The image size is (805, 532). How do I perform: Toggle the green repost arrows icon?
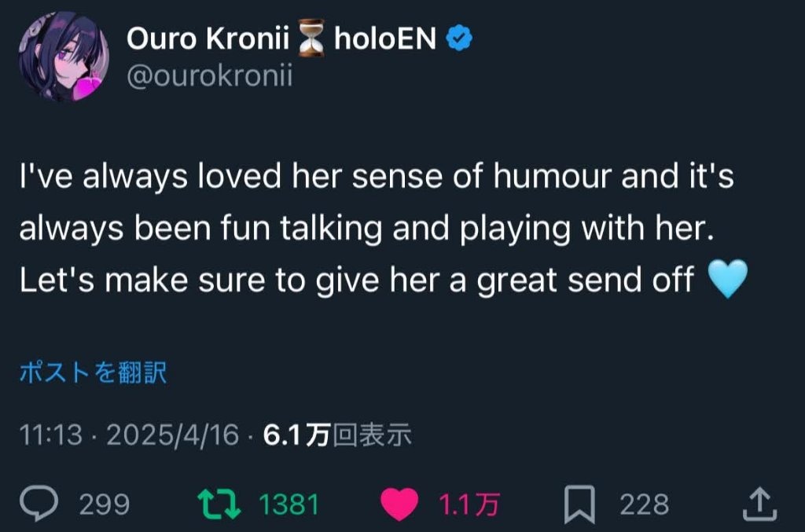pyautogui.click(x=219, y=504)
